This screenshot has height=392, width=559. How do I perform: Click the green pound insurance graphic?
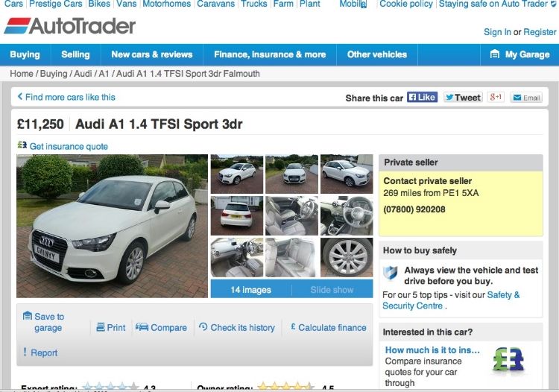click(x=509, y=359)
